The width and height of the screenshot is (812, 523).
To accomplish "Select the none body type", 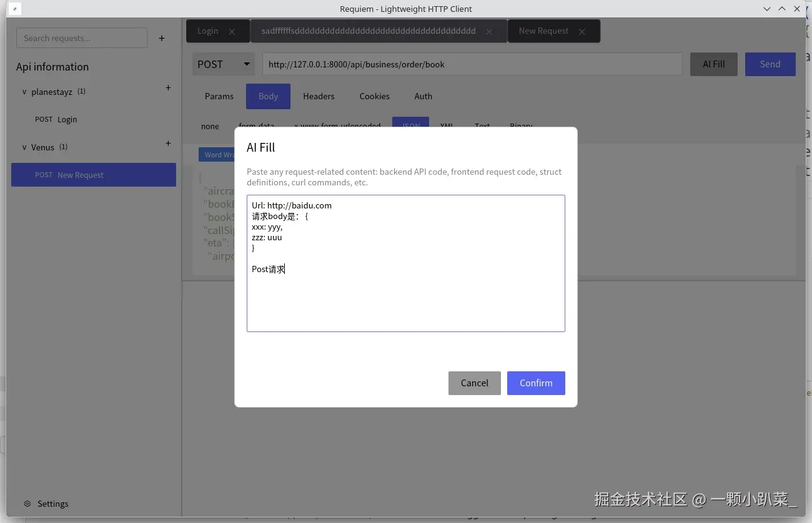I will tap(210, 126).
